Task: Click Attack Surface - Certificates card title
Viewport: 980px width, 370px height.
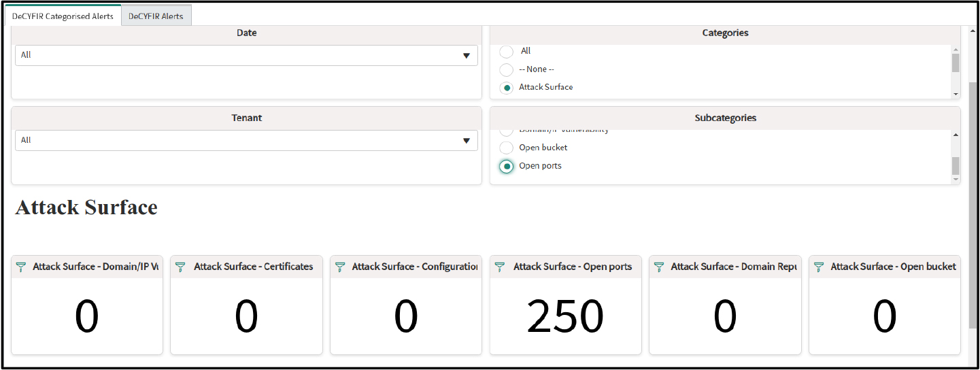Action: click(254, 267)
